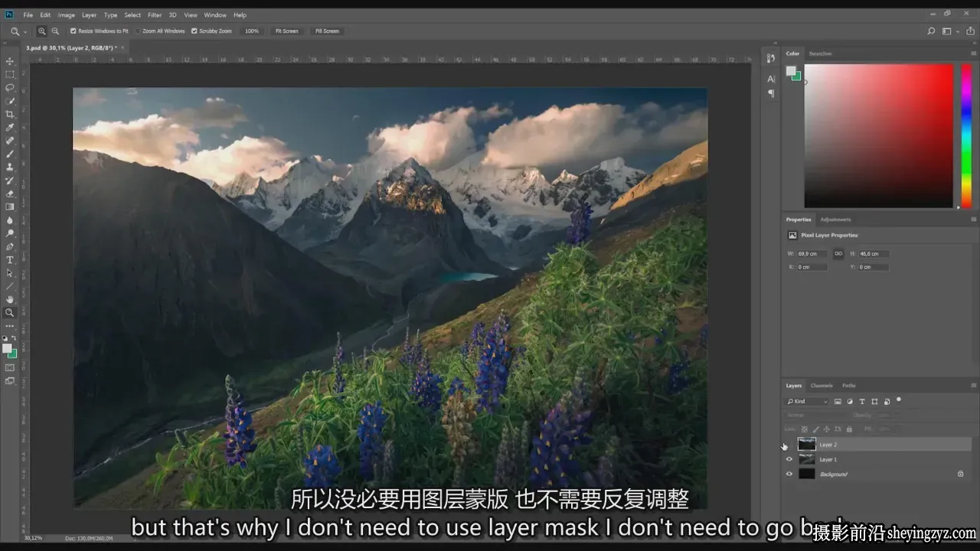Viewport: 980px width, 551px height.
Task: Click the 100% zoom button
Action: coord(251,31)
